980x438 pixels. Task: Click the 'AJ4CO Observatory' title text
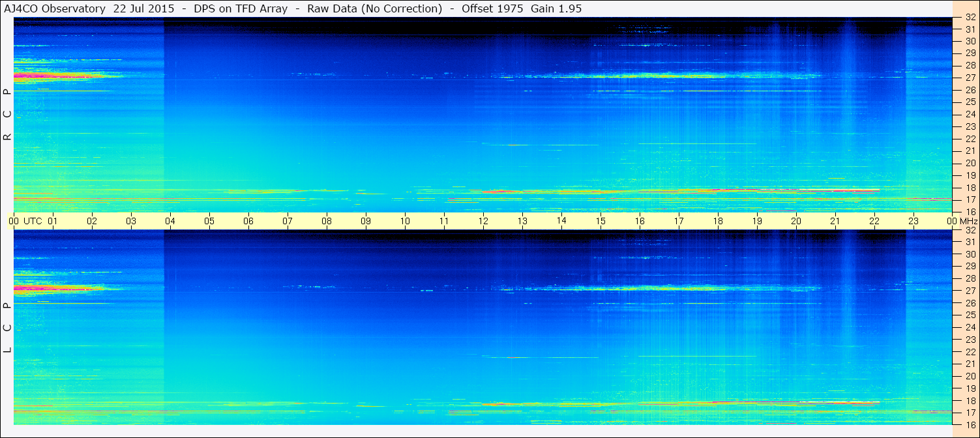tap(55, 8)
